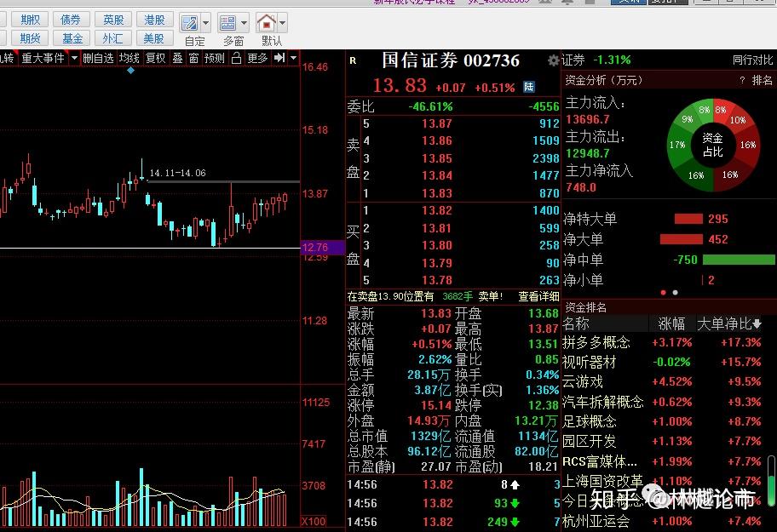Viewport: 777px width, 532px height.
Task: Click the R margin-trading badge
Action: tap(353, 61)
